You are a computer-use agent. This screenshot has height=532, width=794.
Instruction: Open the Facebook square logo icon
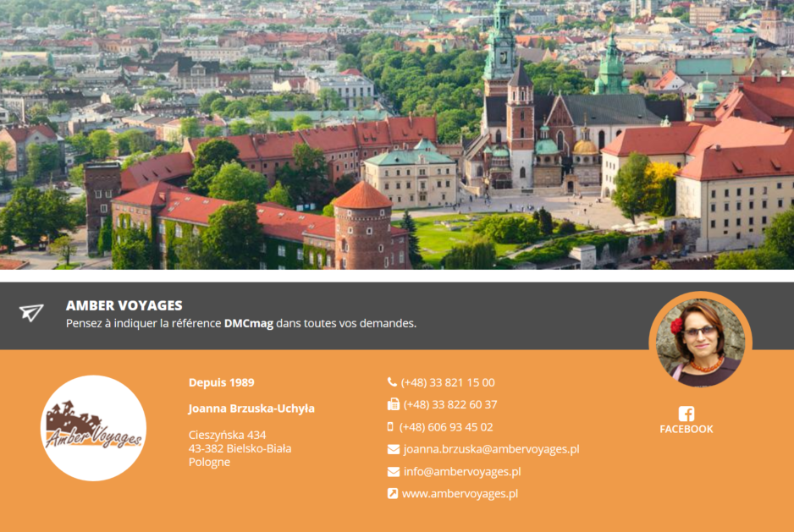(686, 414)
